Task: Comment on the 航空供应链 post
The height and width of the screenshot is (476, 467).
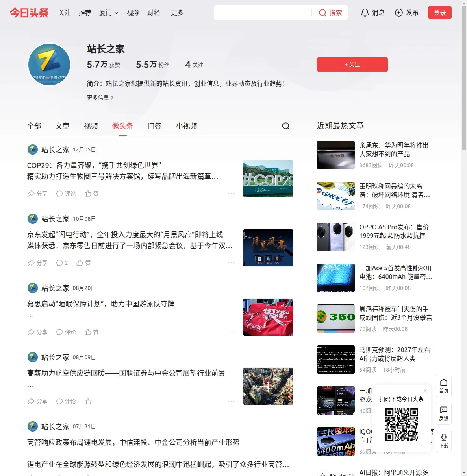Action: pyautogui.click(x=66, y=401)
